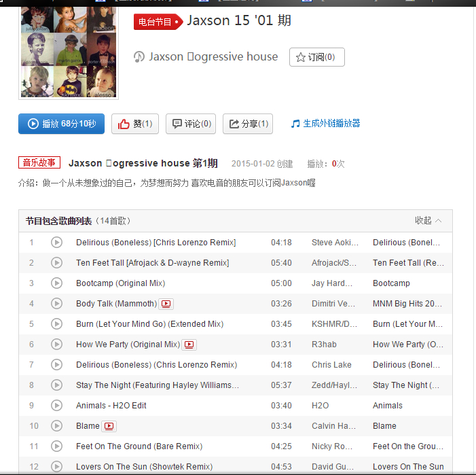
Task: Open song title Animals - H2O Edit
Action: tap(111, 406)
